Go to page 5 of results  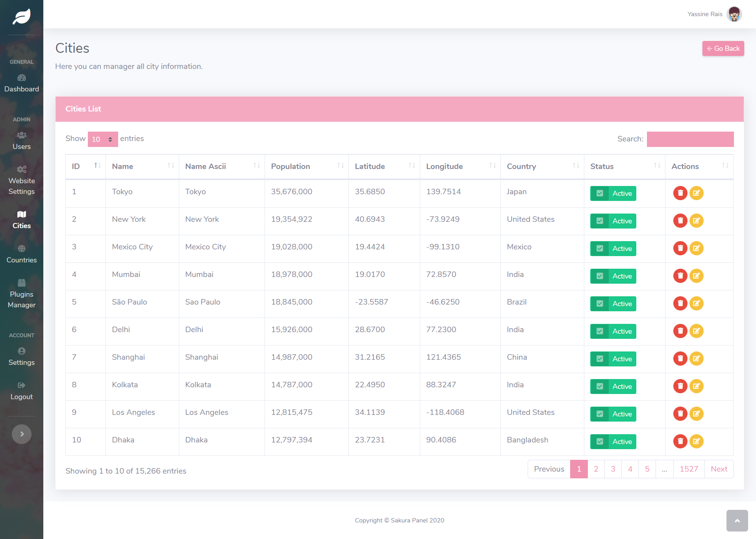pos(647,469)
